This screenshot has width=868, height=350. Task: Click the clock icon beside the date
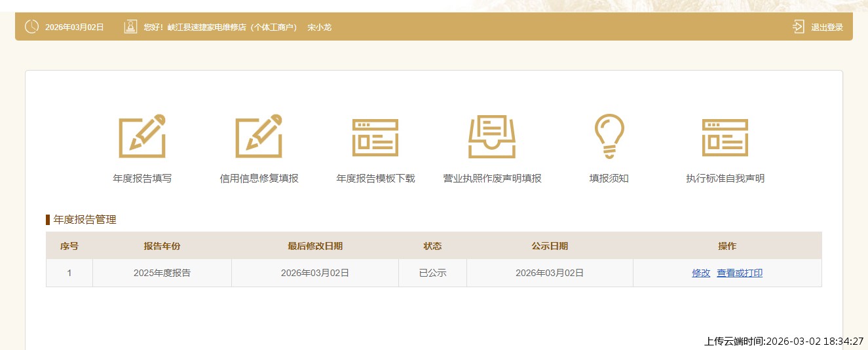coord(31,27)
